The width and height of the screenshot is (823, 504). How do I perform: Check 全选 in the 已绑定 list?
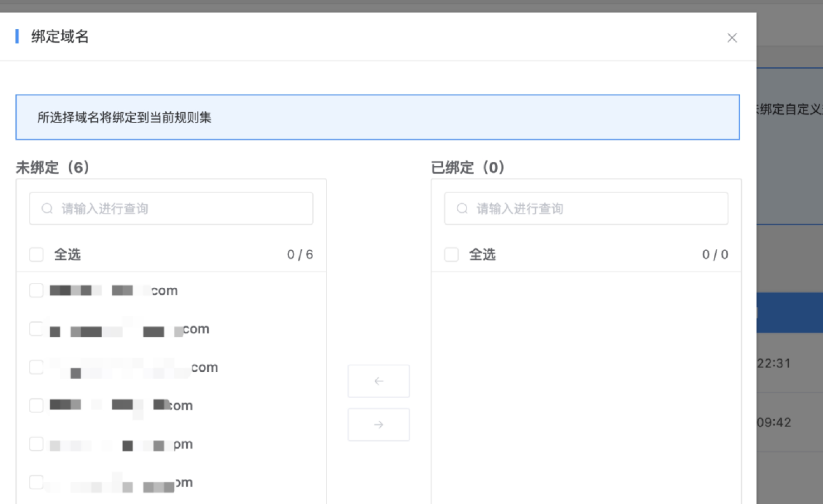pyautogui.click(x=451, y=254)
